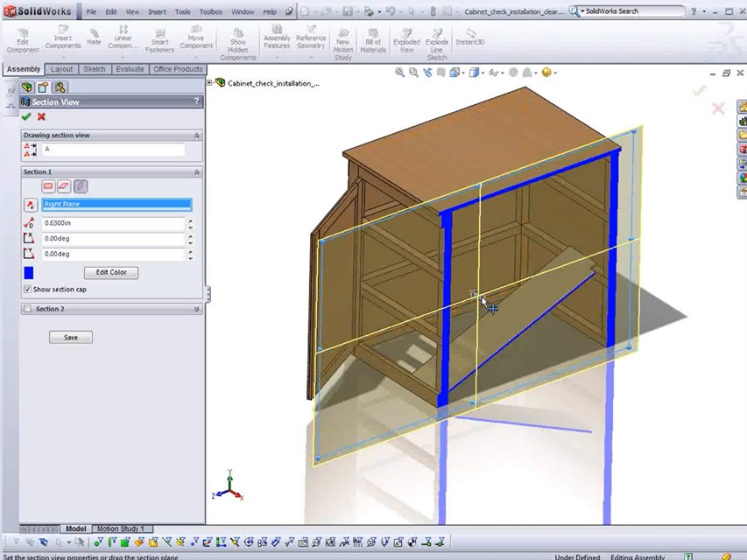Select Top plane section button

coord(64,186)
